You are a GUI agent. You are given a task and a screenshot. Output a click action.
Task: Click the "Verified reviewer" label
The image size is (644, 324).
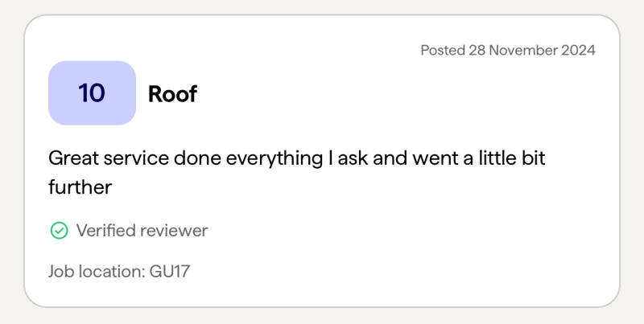(x=142, y=231)
